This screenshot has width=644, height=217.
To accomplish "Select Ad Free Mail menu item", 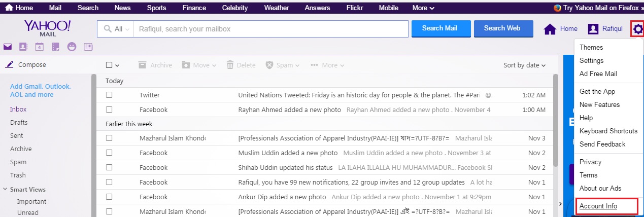I will (598, 74).
